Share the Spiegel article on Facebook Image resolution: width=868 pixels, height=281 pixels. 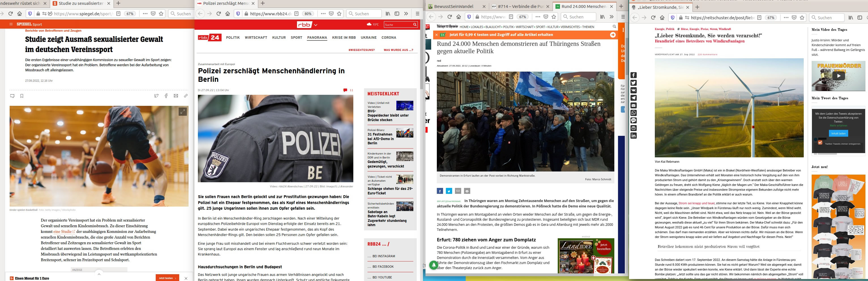point(166,96)
